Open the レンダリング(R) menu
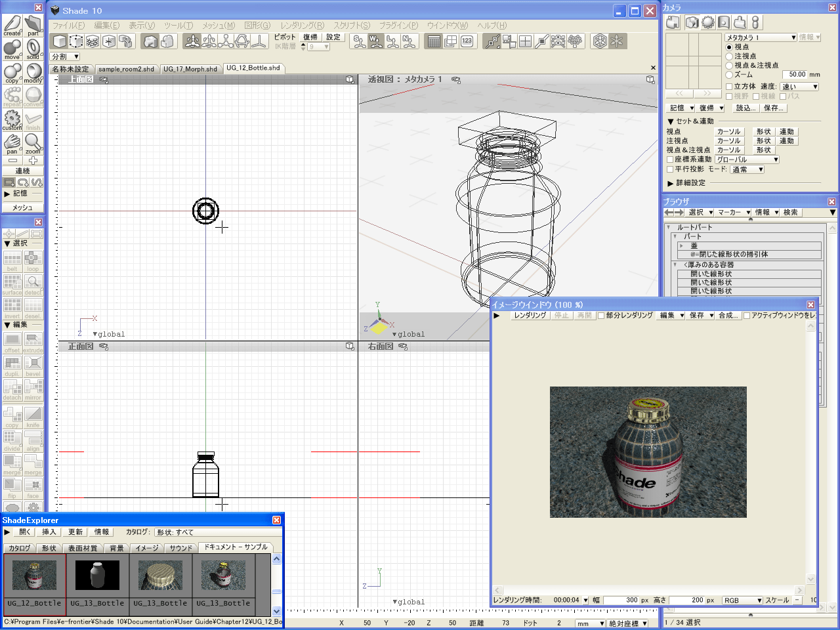 [303, 26]
